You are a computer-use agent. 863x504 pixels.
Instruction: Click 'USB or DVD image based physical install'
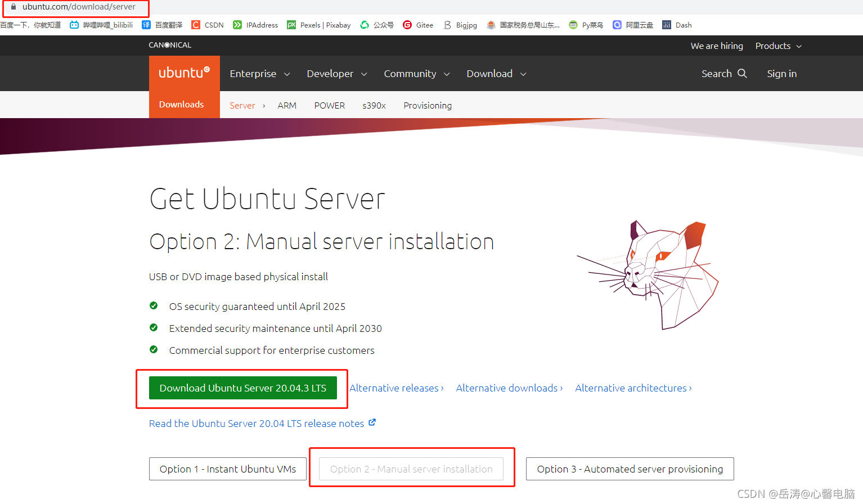239,277
